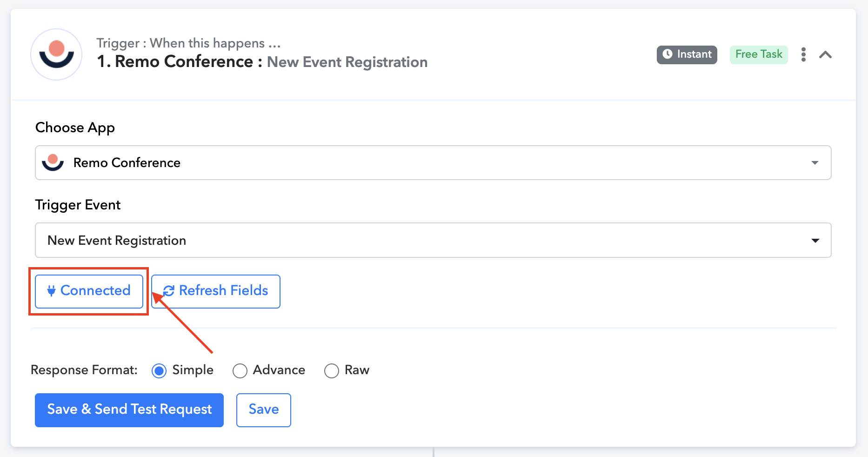Click Remo icon inside Choose App field
Viewport: 868px width, 457px height.
(53, 162)
